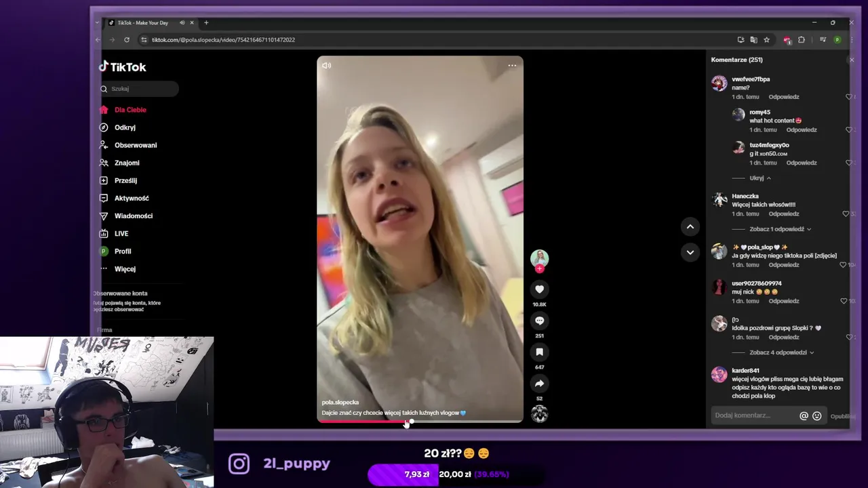Open tab search dropdown arrow

pos(97,22)
